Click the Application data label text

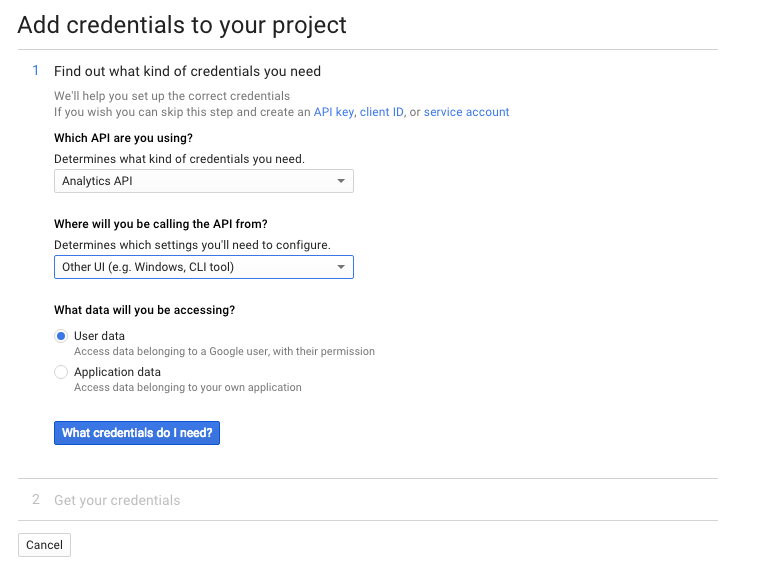(x=117, y=372)
